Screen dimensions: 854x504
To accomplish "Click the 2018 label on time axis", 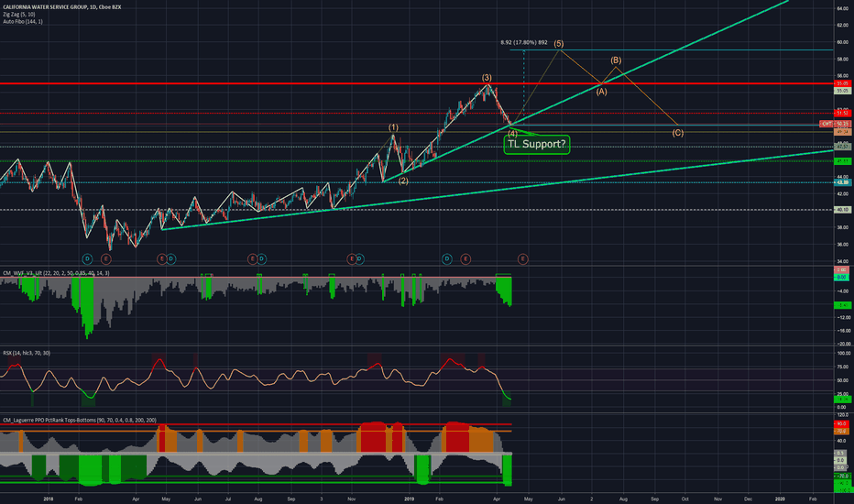I will pyautogui.click(x=49, y=499).
